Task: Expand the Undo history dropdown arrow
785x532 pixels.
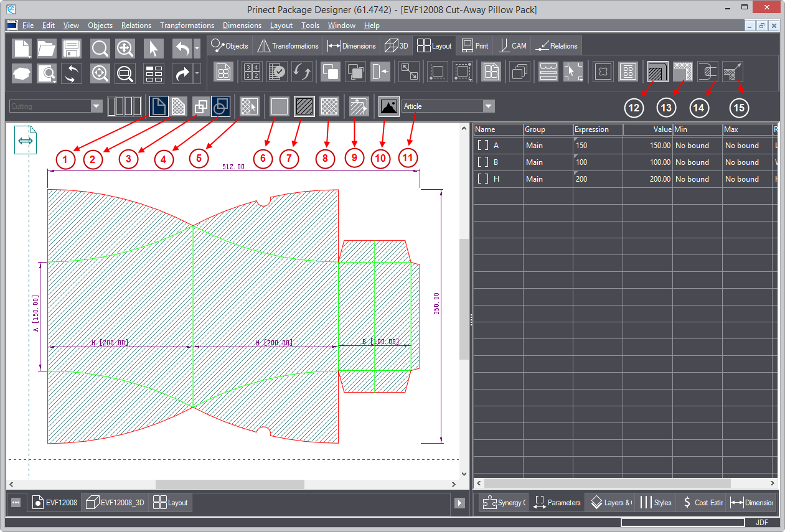Action: pos(197,48)
